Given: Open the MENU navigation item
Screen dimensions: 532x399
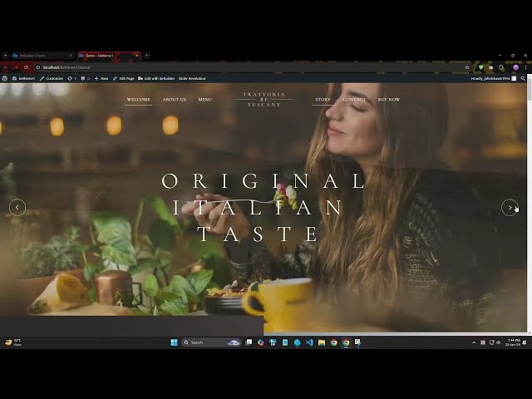Looking at the screenshot, I should tap(205, 100).
